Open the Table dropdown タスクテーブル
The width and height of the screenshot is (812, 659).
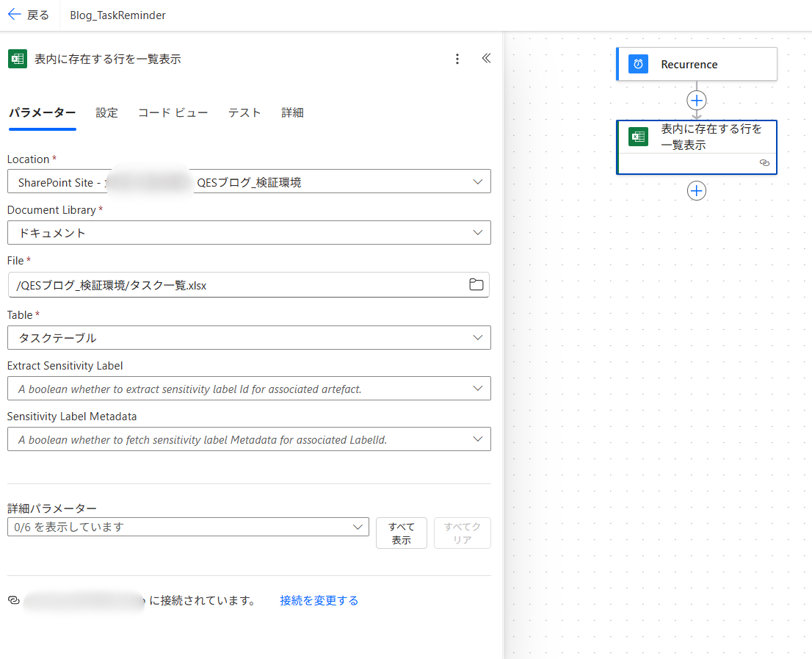point(478,338)
